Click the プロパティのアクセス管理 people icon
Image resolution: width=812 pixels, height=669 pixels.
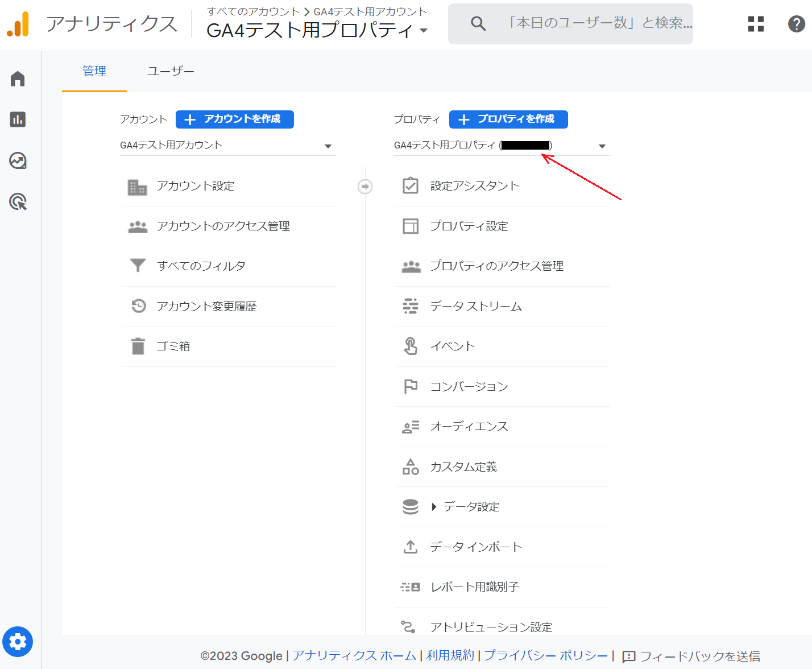click(x=411, y=266)
